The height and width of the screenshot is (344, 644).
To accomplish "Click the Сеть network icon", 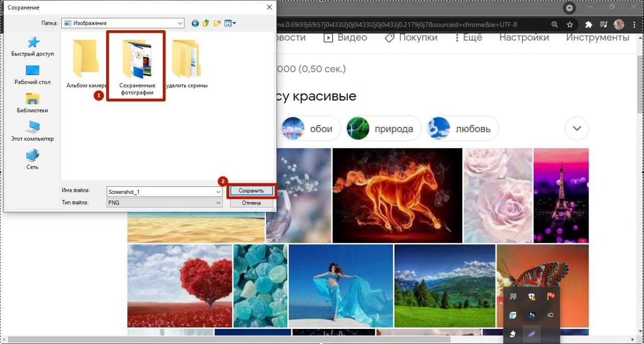I will click(32, 159).
